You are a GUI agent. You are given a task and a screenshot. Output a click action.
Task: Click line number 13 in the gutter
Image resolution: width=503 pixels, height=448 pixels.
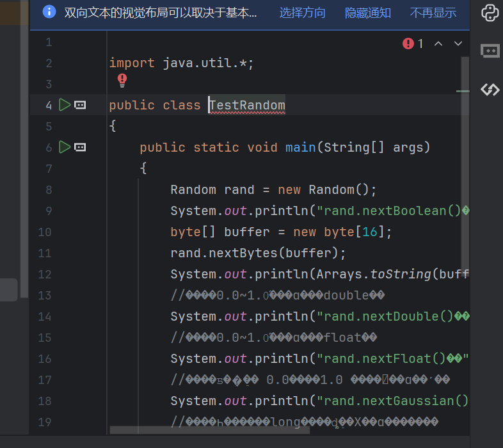pyautogui.click(x=45, y=295)
